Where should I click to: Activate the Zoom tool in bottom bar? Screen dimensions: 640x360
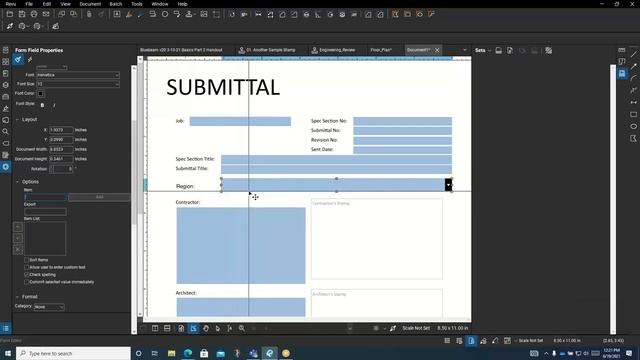point(242,328)
